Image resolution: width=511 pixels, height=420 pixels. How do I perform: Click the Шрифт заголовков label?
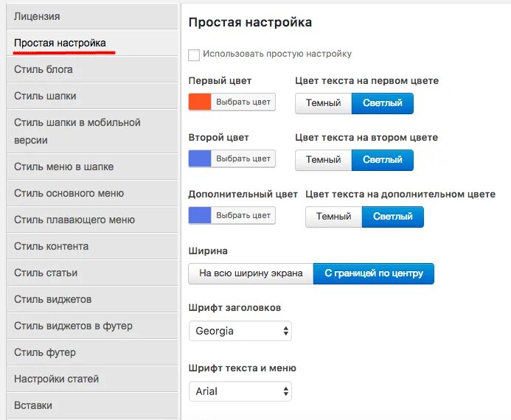pos(234,308)
